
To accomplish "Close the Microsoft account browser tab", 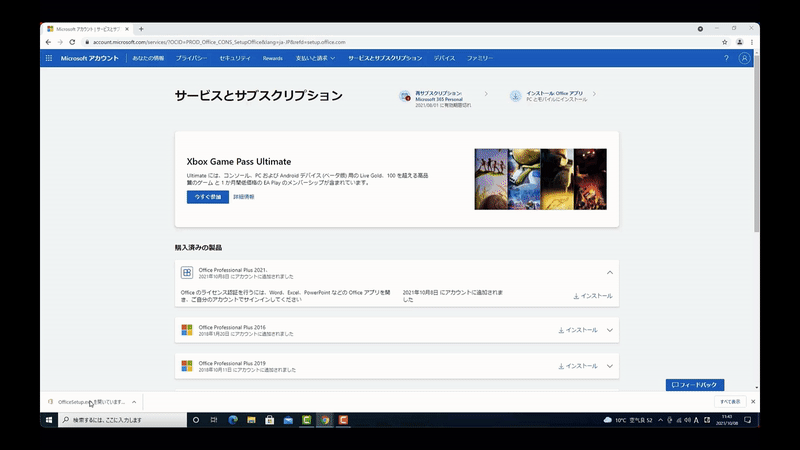I will coord(127,29).
